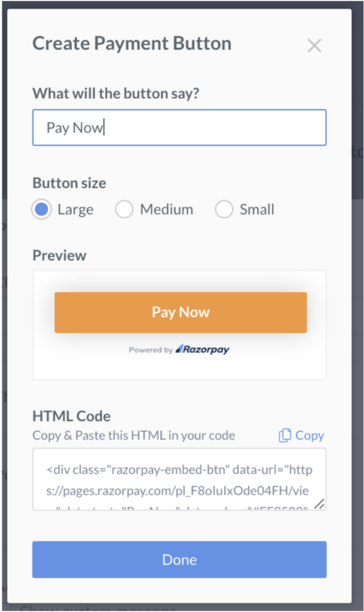Click the Razorpay logo under the preview button

202,349
